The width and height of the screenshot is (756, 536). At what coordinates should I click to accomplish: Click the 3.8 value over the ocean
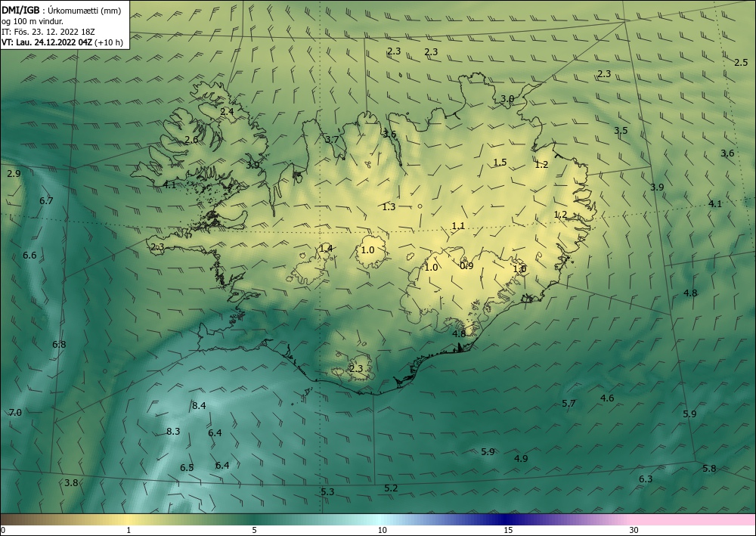(71, 483)
